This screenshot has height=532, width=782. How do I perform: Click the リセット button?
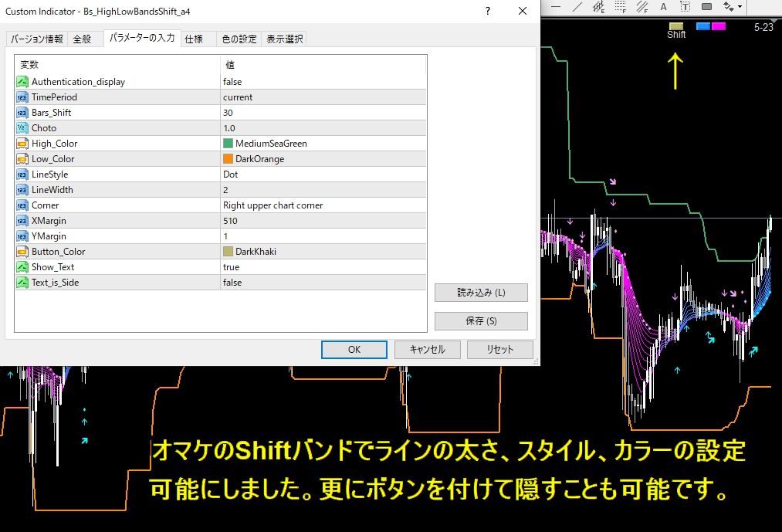(499, 349)
